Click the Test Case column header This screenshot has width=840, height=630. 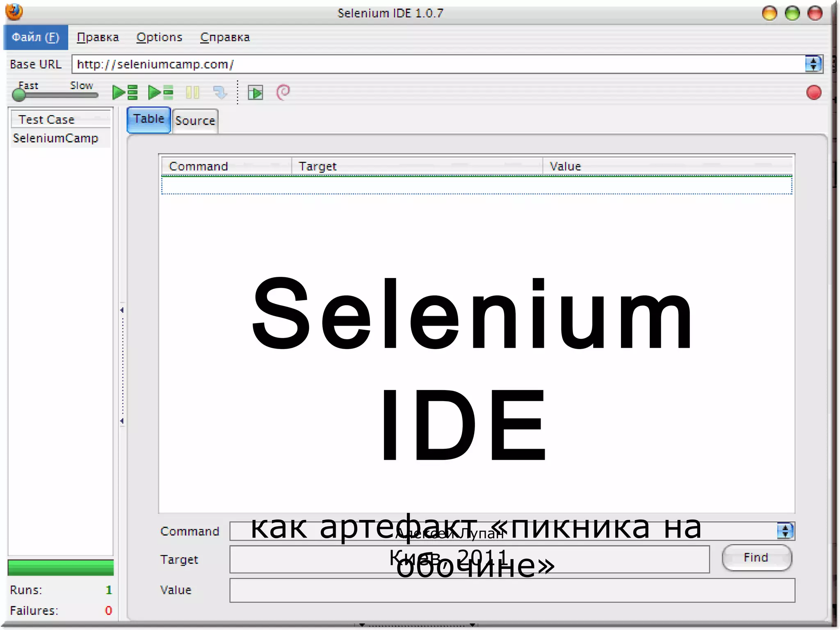(x=60, y=119)
